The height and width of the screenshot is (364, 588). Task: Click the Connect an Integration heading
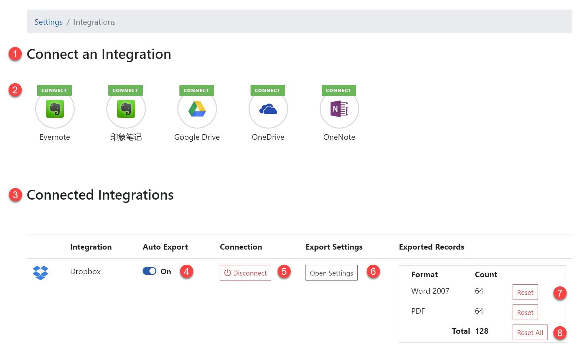(x=99, y=54)
